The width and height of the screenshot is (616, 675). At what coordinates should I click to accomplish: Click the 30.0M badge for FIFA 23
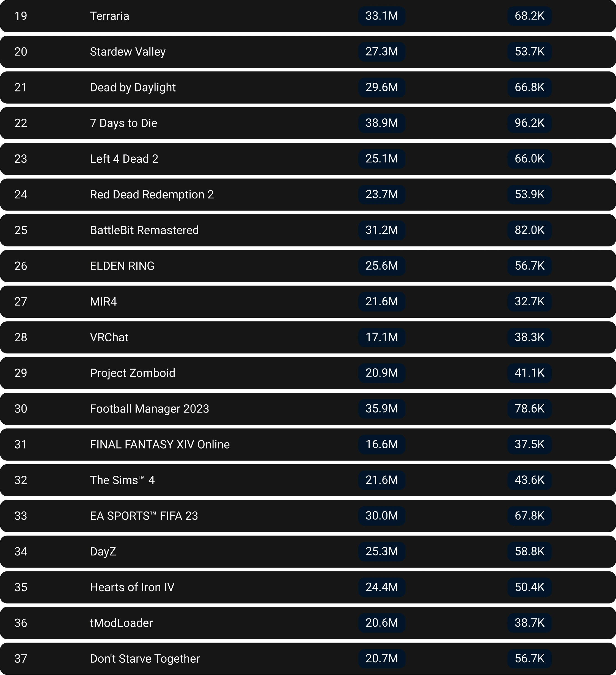coord(381,516)
